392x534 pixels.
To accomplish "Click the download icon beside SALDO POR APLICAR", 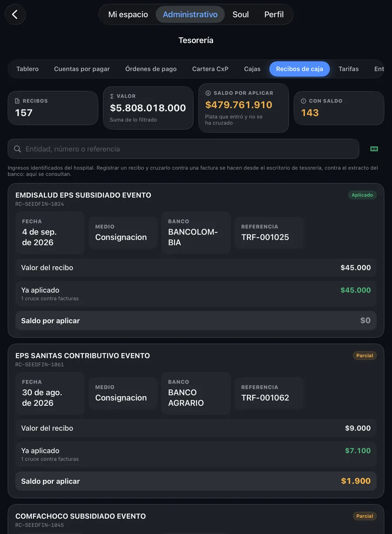I will point(208,93).
